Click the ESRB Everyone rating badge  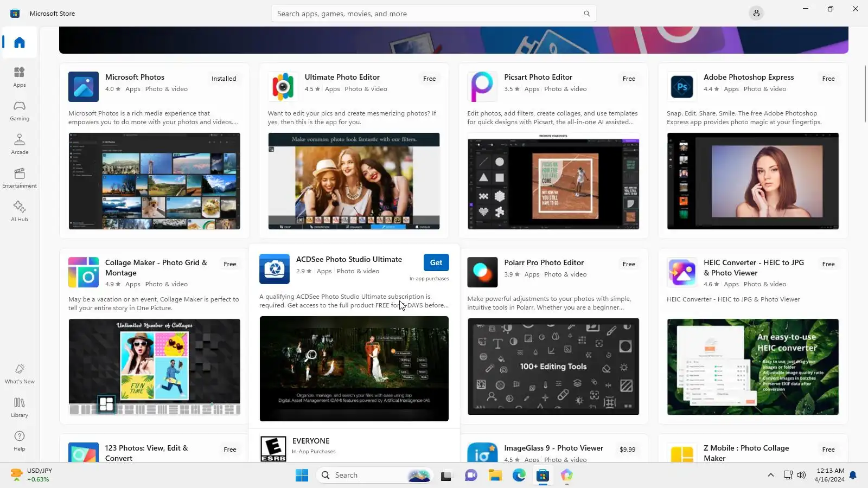pos(273,449)
